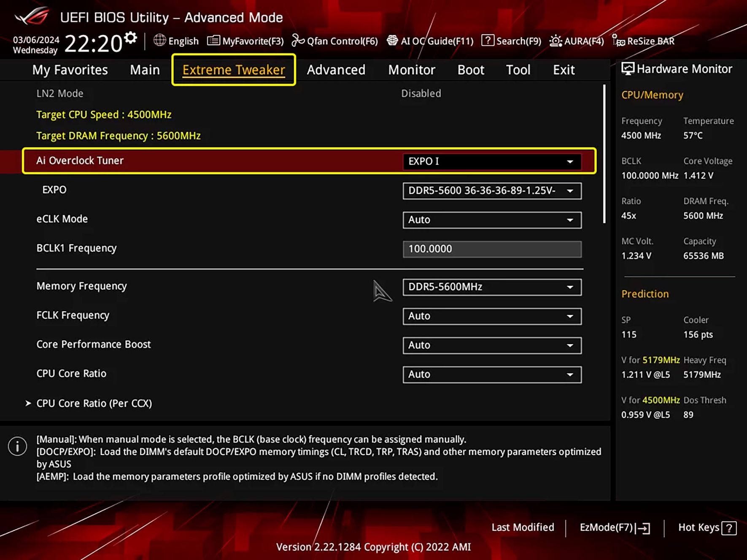Image resolution: width=747 pixels, height=560 pixels.
Task: Click the AURA lighting icon
Action: point(556,41)
